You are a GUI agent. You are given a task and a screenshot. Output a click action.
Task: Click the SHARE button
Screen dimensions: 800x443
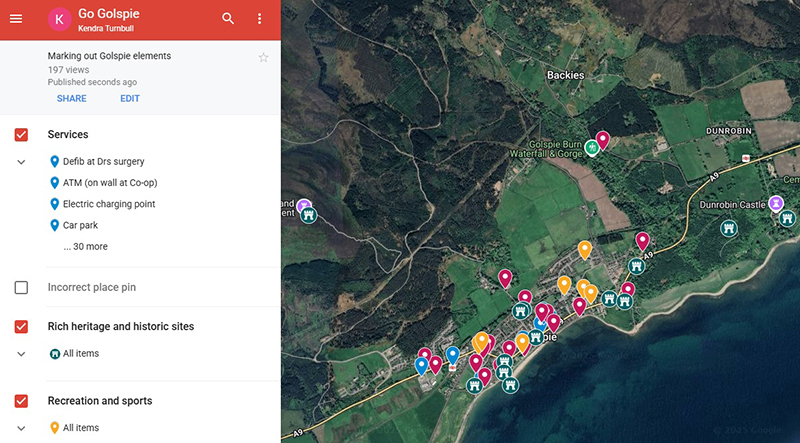tap(71, 99)
